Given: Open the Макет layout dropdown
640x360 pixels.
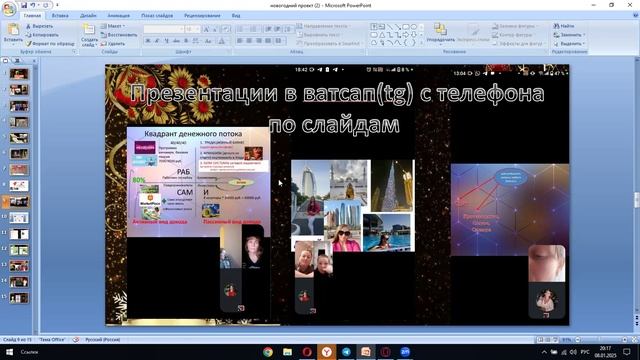Looking at the screenshot, I should click(x=113, y=26).
